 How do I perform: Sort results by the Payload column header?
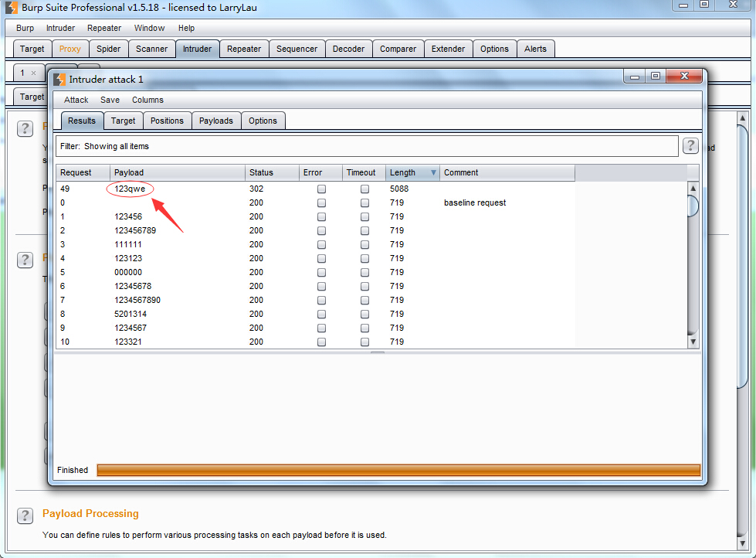point(178,173)
